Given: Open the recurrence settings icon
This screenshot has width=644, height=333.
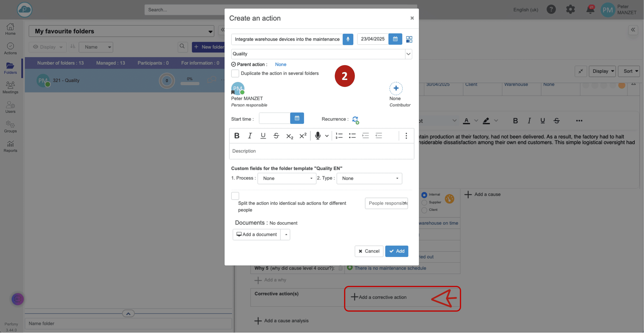Looking at the screenshot, I should click(x=355, y=120).
